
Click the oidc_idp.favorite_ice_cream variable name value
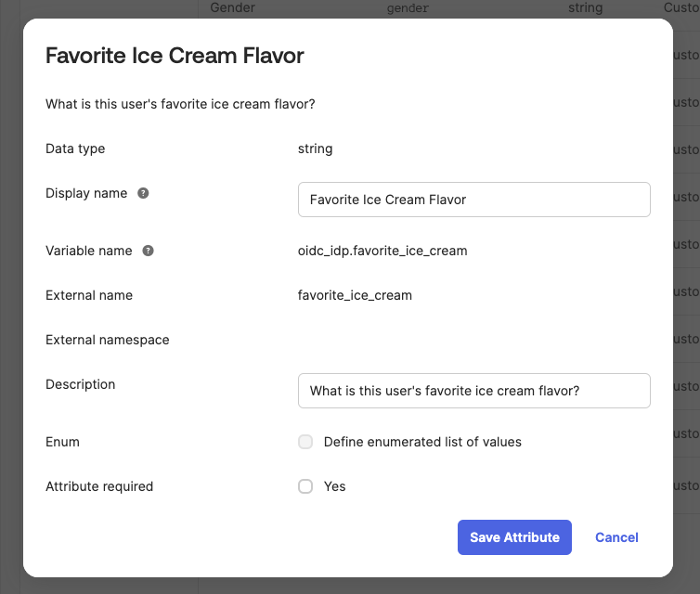pos(382,251)
